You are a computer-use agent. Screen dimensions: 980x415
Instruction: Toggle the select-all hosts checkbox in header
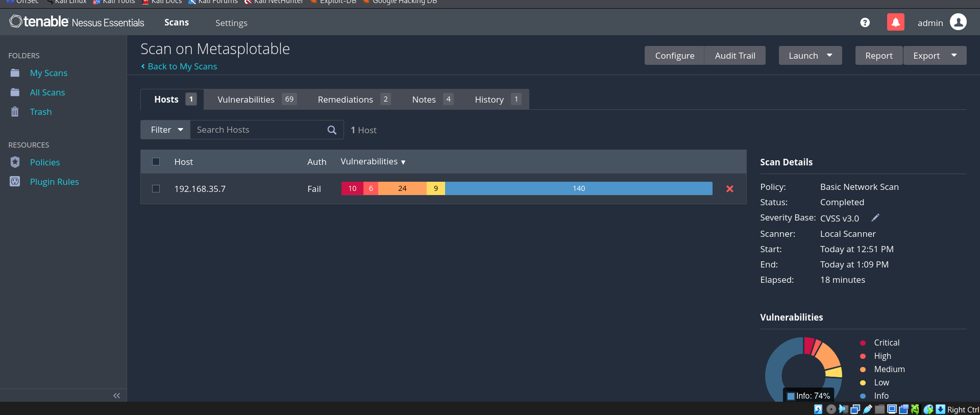(x=156, y=162)
